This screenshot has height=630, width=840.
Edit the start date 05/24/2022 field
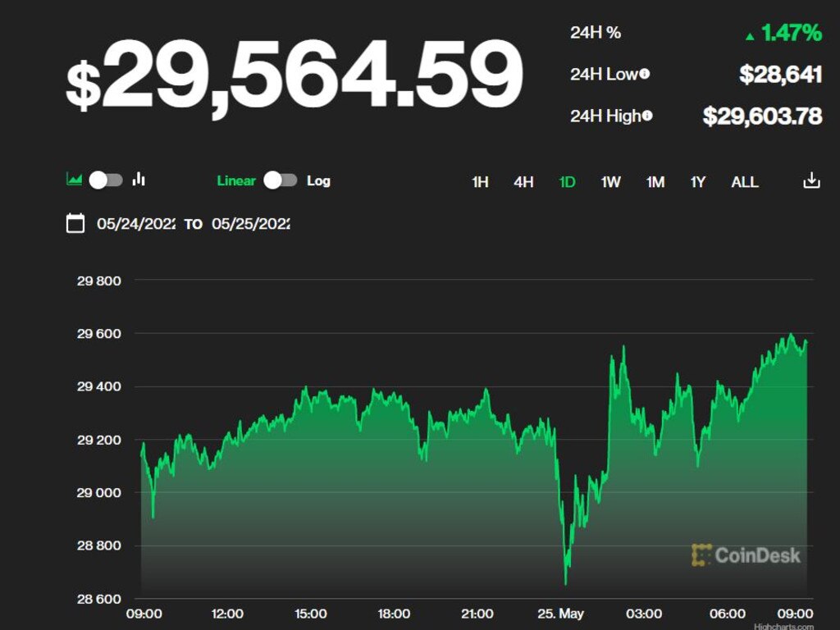pos(136,223)
